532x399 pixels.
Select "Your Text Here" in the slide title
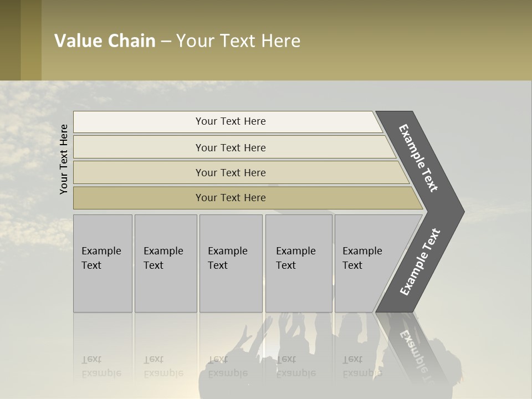tap(238, 41)
